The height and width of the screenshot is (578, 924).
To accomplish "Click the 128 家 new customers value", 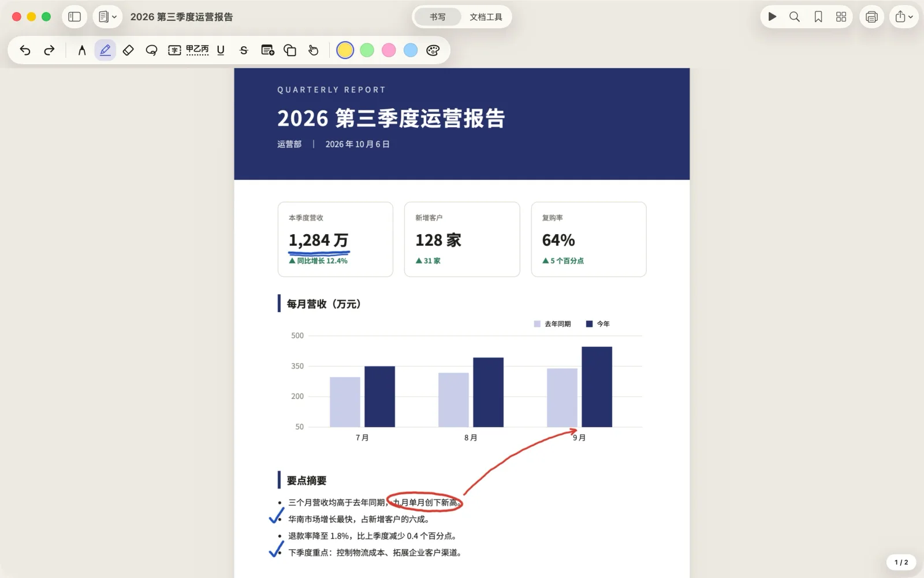I will (438, 240).
